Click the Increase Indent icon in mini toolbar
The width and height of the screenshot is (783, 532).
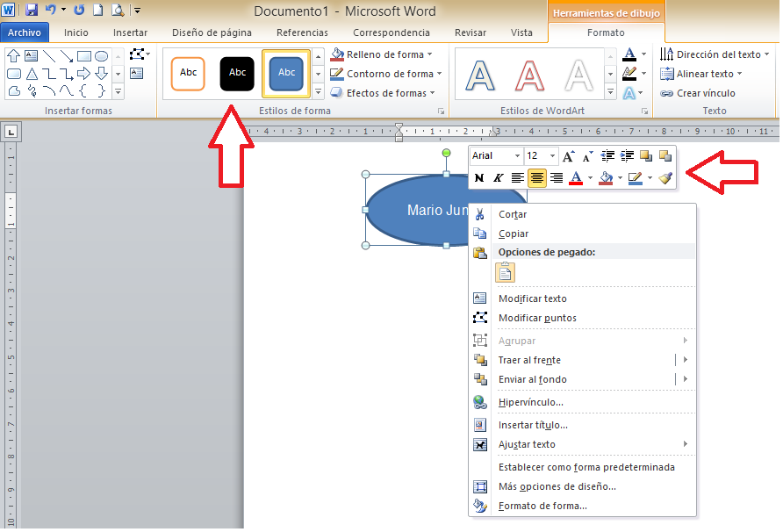pyautogui.click(x=627, y=156)
